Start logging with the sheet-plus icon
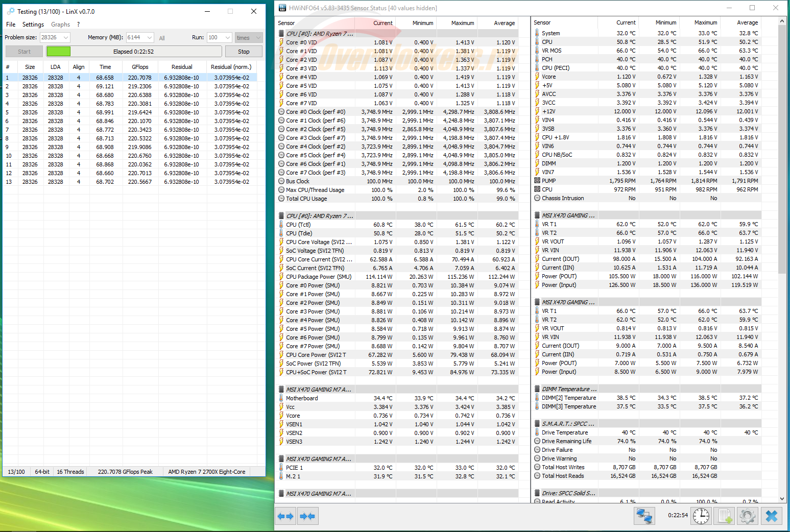Image resolution: width=790 pixels, height=532 pixels. [725, 516]
